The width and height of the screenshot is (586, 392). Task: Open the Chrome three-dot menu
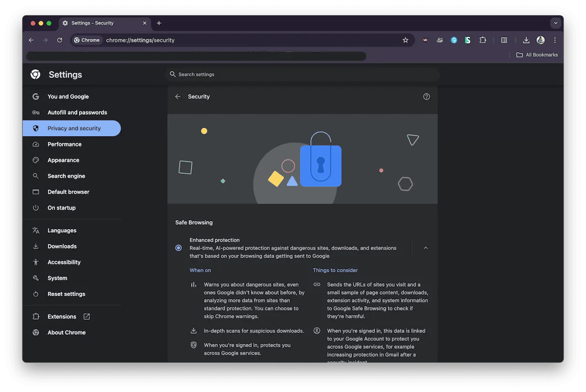555,40
